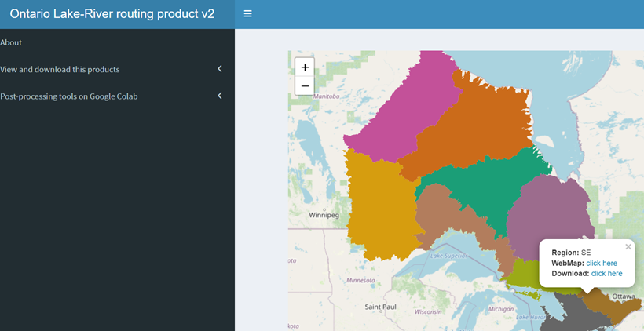Open Post-processing tools on Google Colab
644x331 pixels.
click(69, 96)
